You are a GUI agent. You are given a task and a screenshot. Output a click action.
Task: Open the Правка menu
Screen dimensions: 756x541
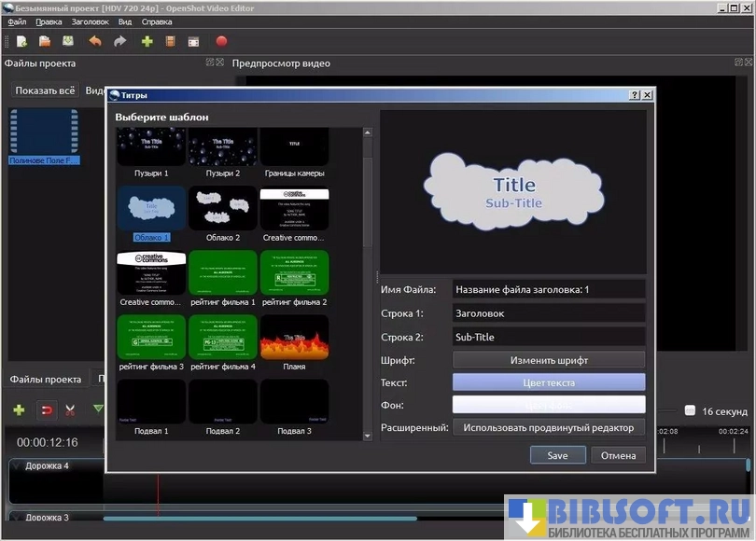coord(49,21)
